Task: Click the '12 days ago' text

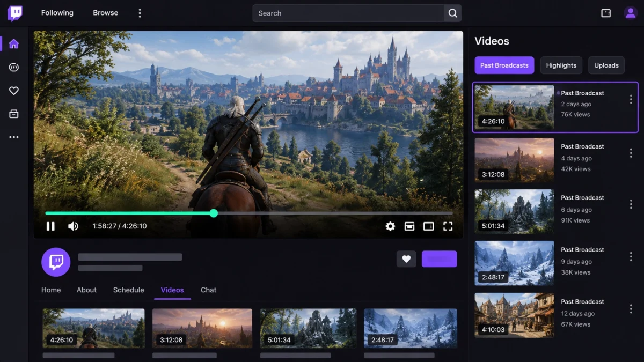Action: pyautogui.click(x=578, y=314)
